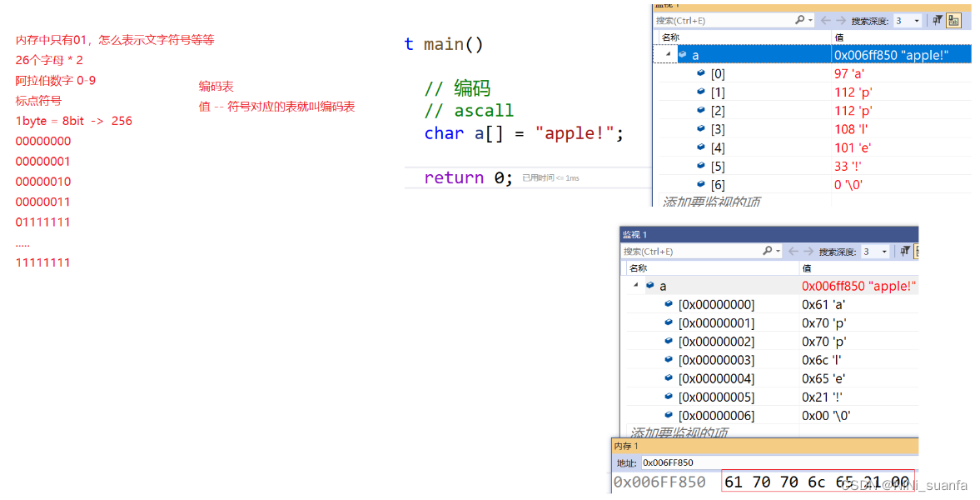Viewport: 980px width, 500px height.
Task: Select the lower 监视 1 title bar
Action: click(x=634, y=234)
